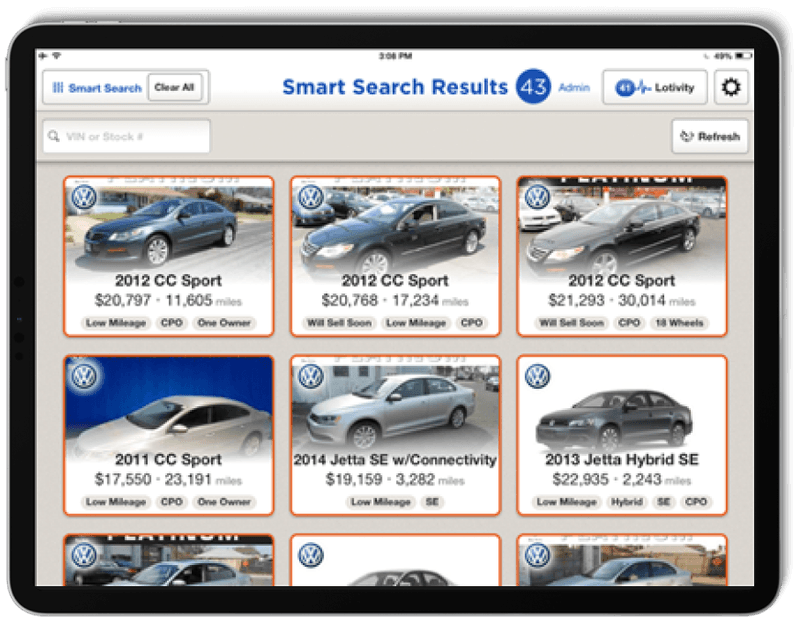
Task: Click the Smart Search button
Action: [97, 88]
